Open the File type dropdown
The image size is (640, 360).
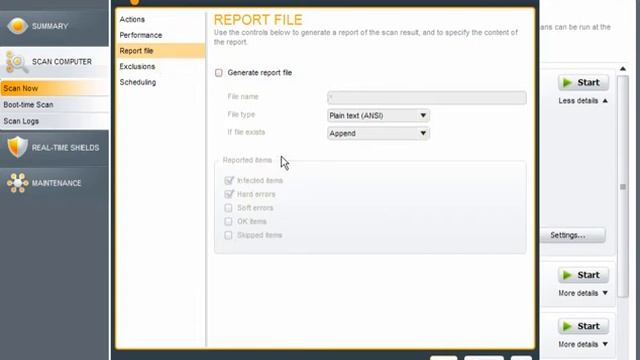378,116
